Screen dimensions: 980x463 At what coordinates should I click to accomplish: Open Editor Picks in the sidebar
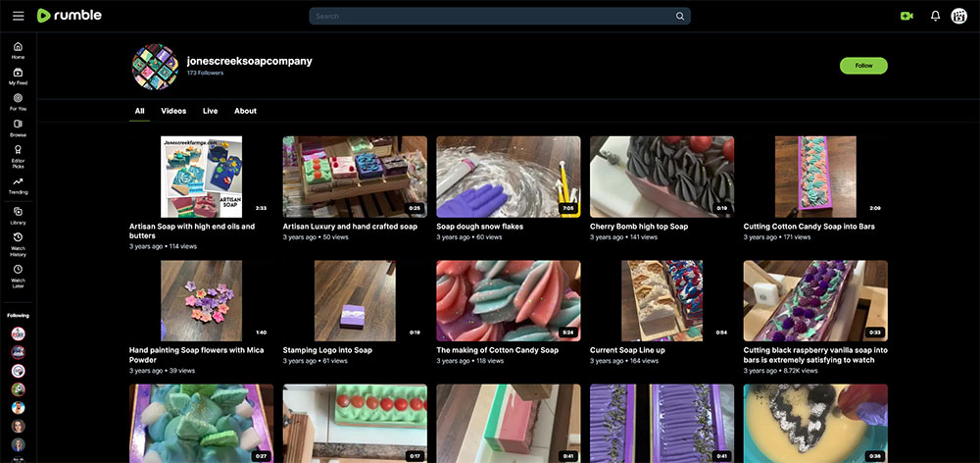point(18,156)
